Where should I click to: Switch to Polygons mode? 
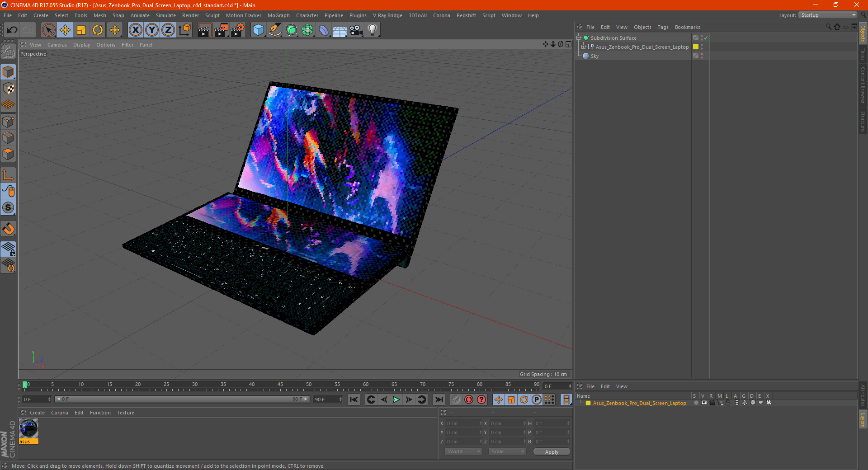8,154
